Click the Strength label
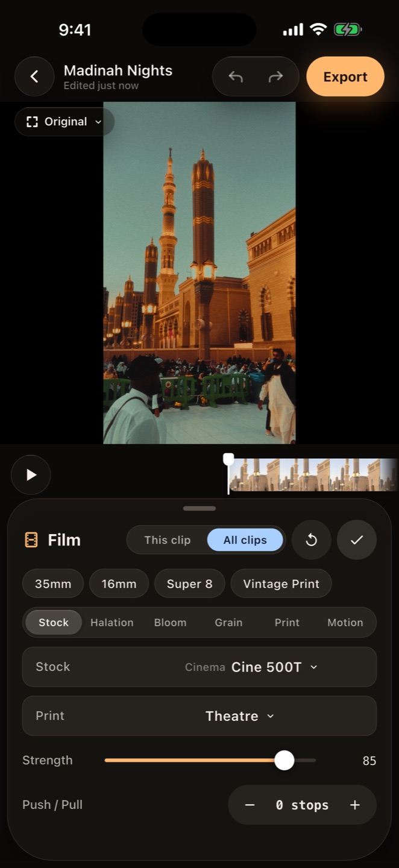Screen dimensions: 399x868 47,760
